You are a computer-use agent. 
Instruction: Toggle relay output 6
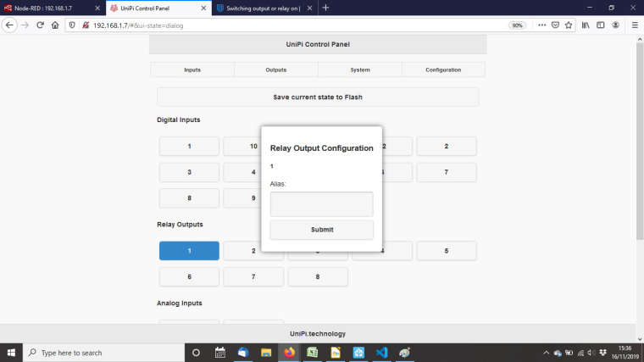pyautogui.click(x=189, y=277)
